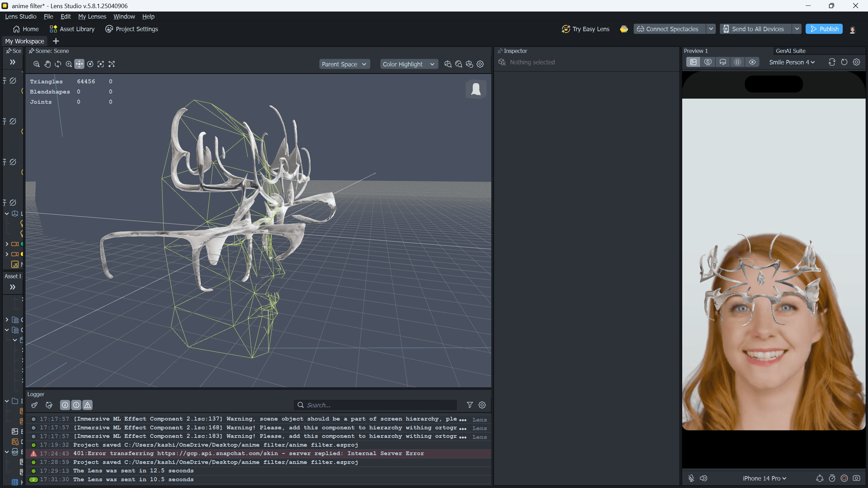Click the Logger search input field

(376, 405)
